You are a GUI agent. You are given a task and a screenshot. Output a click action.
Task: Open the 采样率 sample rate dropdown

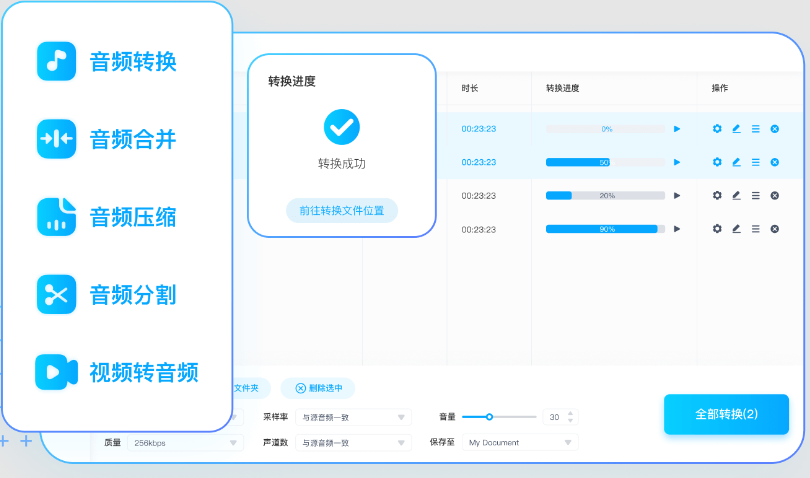(x=353, y=417)
